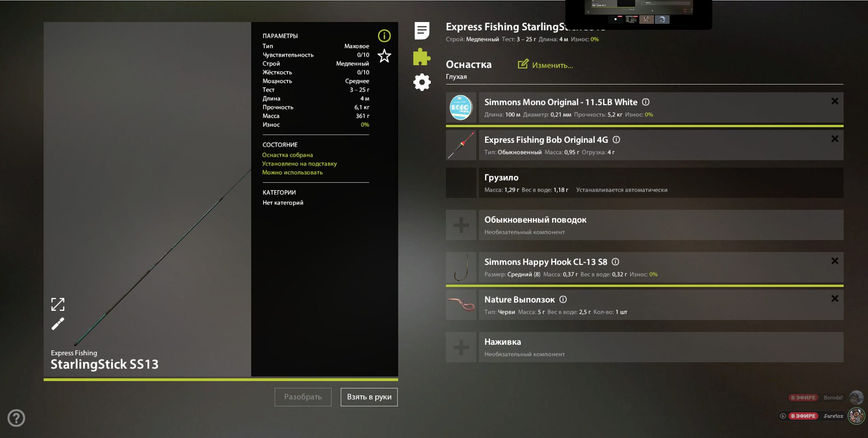The width and height of the screenshot is (868, 438).
Task: Click the green info icon beside ПАРАМЕТРЫ
Action: tap(384, 36)
